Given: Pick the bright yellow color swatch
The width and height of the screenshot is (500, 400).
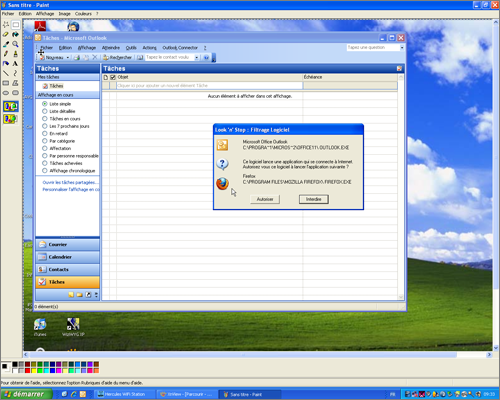Looking at the screenshot, I should coord(34,370).
